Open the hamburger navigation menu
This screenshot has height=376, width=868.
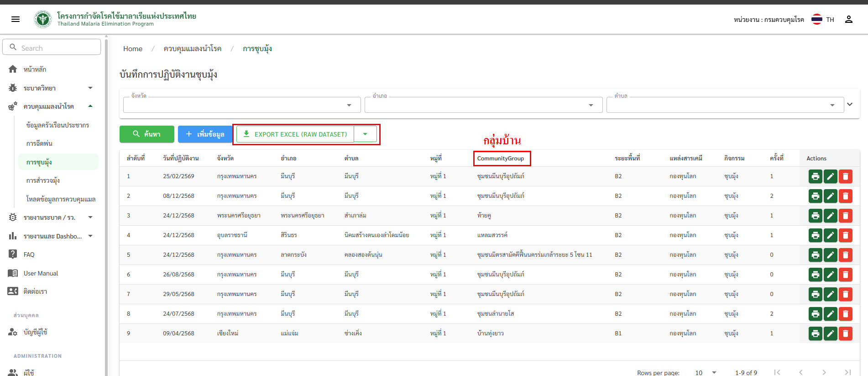click(16, 19)
